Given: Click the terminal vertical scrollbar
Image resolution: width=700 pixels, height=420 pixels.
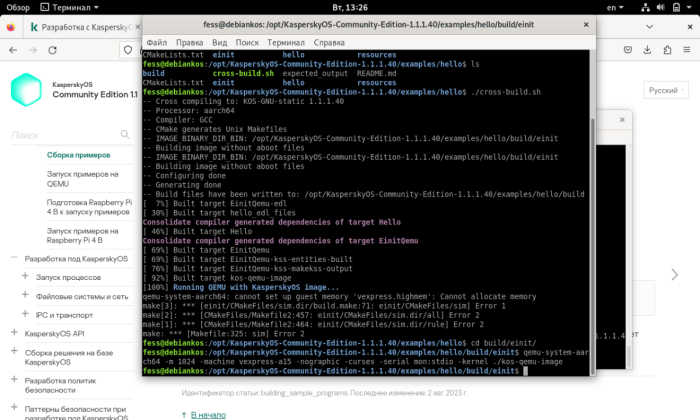Looking at the screenshot, I should click(593, 245).
